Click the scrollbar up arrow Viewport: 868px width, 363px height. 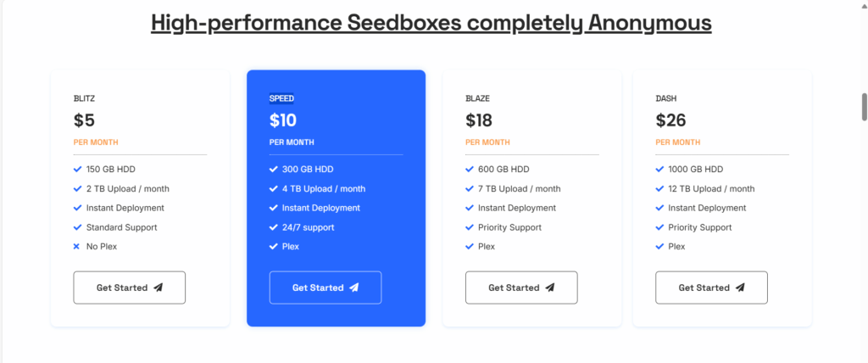[864, 4]
